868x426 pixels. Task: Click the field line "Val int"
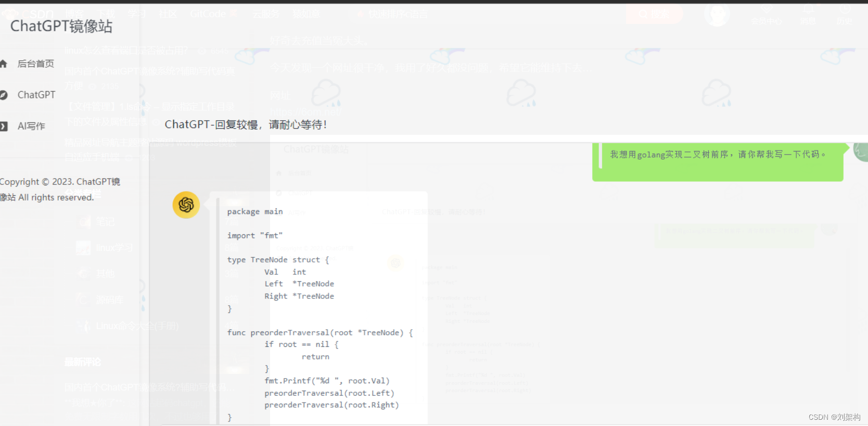coord(285,272)
